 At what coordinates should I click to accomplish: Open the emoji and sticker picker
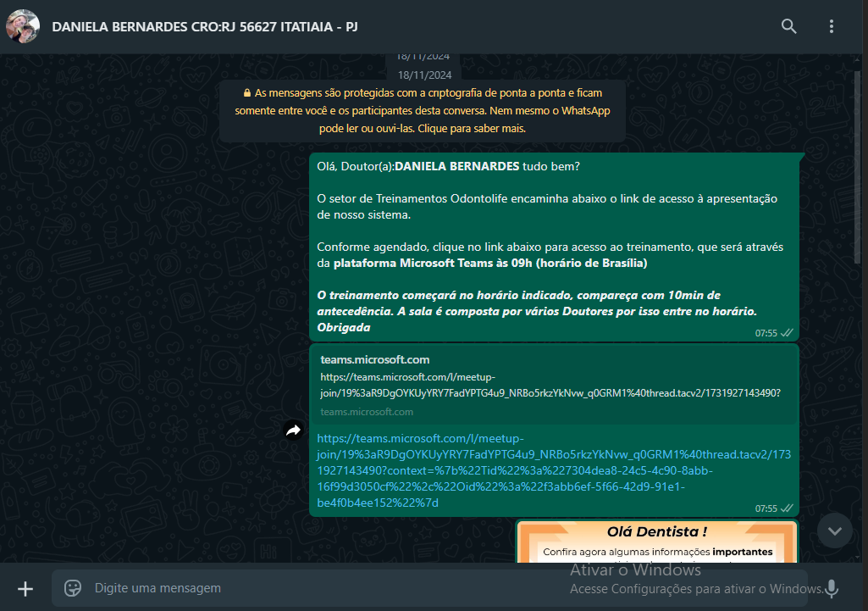73,588
